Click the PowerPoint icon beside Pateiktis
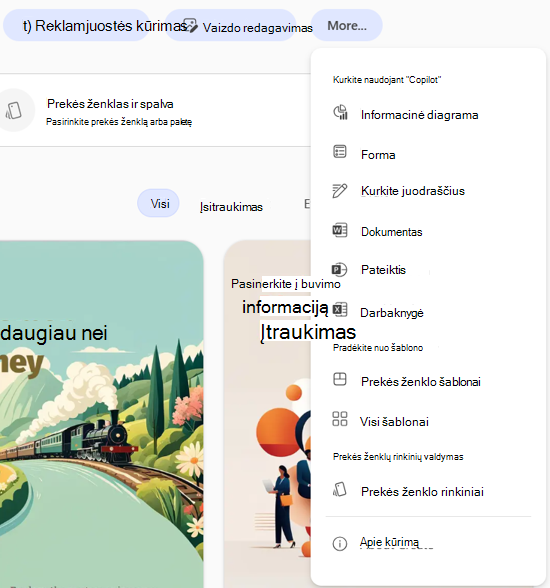 [339, 269]
